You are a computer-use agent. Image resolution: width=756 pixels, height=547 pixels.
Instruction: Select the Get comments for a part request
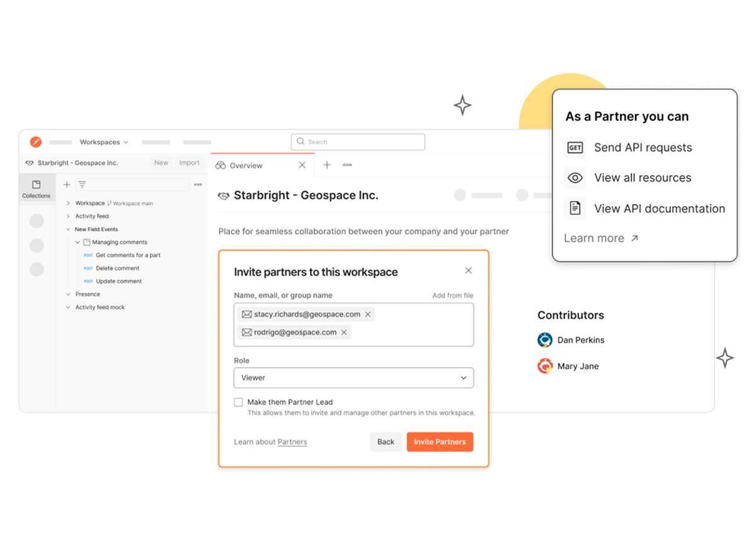pyautogui.click(x=128, y=255)
